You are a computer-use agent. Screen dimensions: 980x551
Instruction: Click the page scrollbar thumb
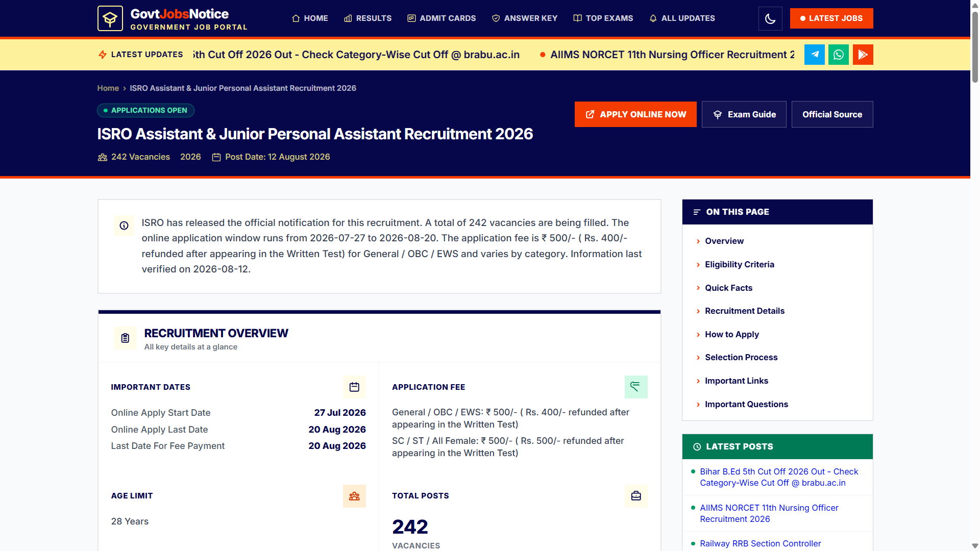[975, 46]
